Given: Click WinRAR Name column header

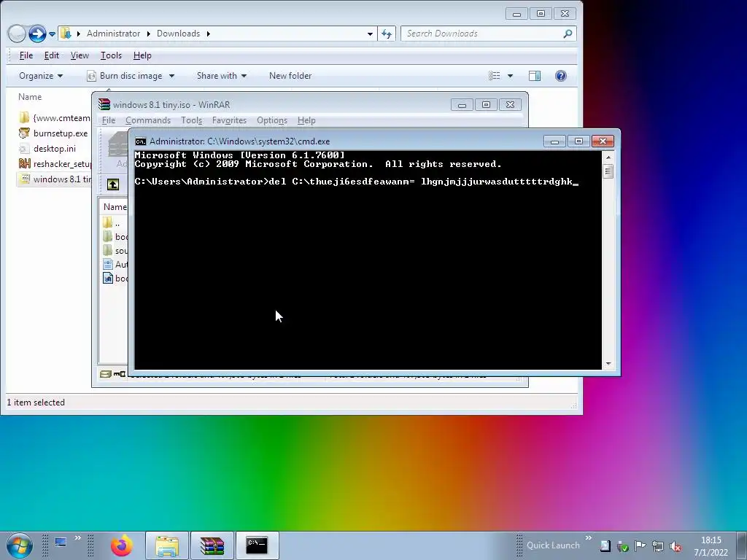Looking at the screenshot, I should click(115, 207).
